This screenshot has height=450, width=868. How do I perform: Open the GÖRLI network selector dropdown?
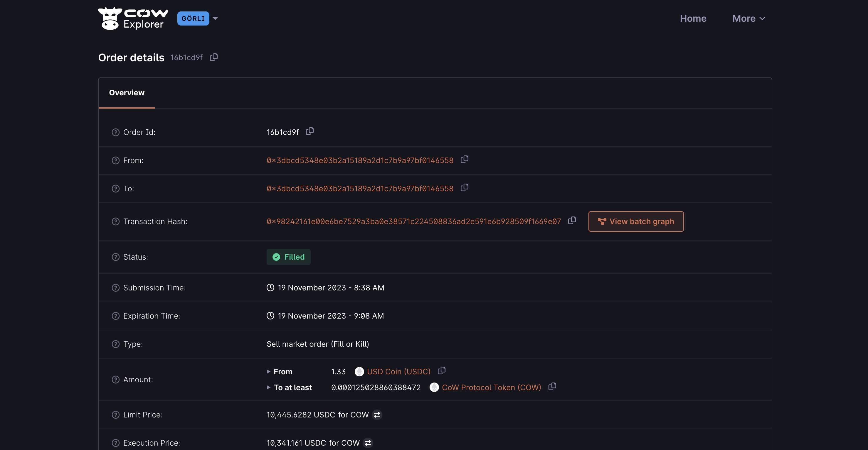click(x=198, y=18)
